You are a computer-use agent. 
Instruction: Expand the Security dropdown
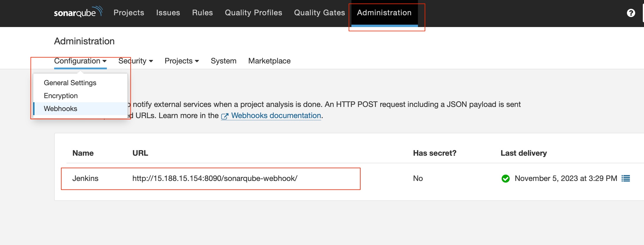pos(136,61)
